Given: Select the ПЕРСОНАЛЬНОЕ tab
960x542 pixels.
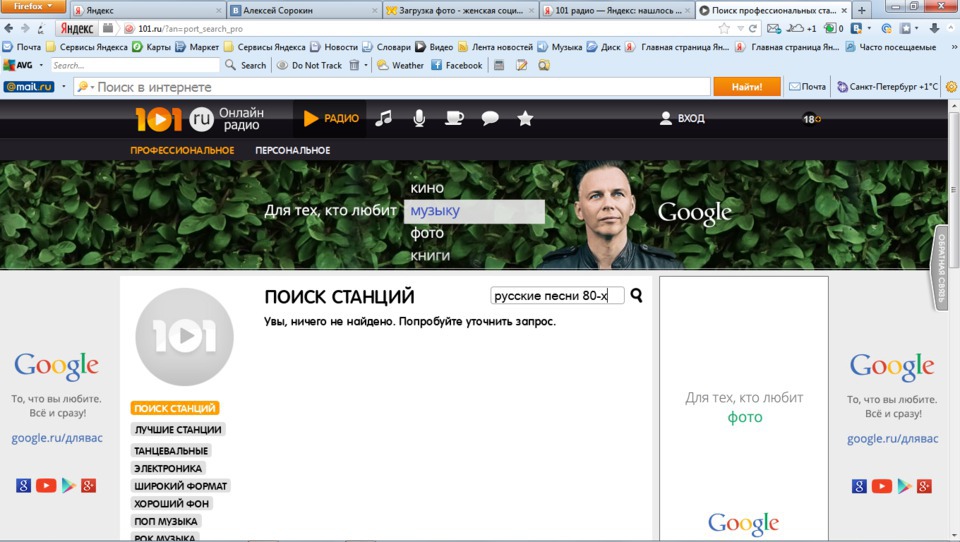Looking at the screenshot, I should [293, 150].
